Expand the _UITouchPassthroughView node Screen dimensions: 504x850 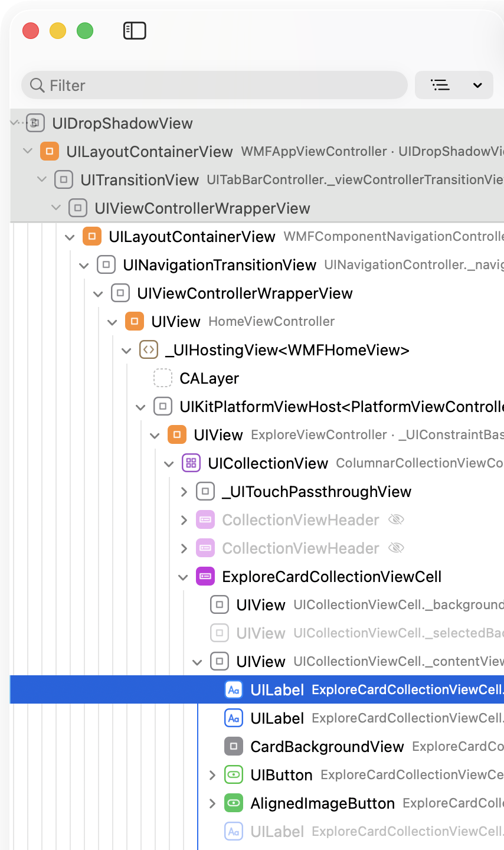(184, 491)
